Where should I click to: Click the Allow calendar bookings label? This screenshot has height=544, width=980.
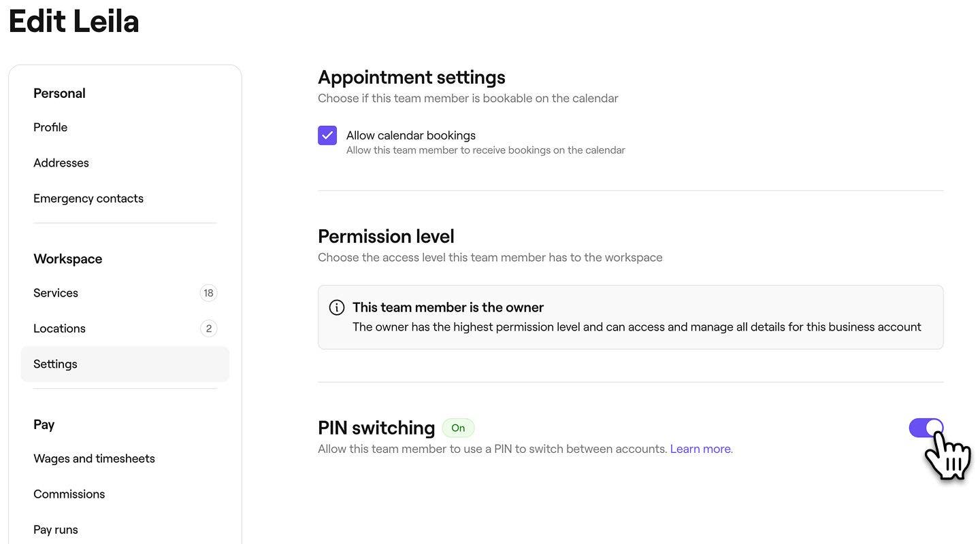410,135
